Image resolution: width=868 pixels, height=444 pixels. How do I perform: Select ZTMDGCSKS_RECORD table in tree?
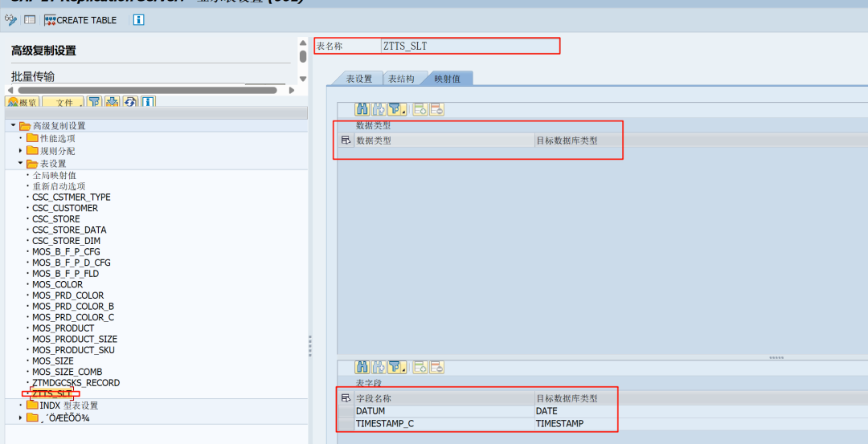76,383
